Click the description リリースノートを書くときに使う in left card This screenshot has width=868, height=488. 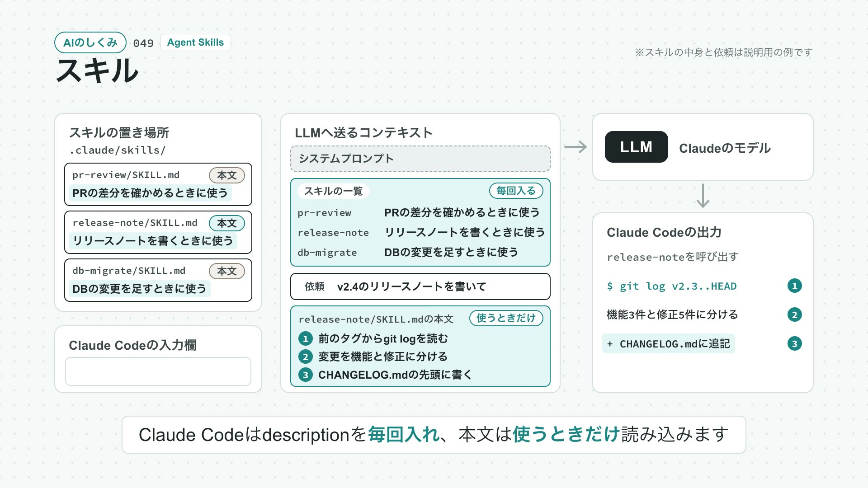point(153,241)
